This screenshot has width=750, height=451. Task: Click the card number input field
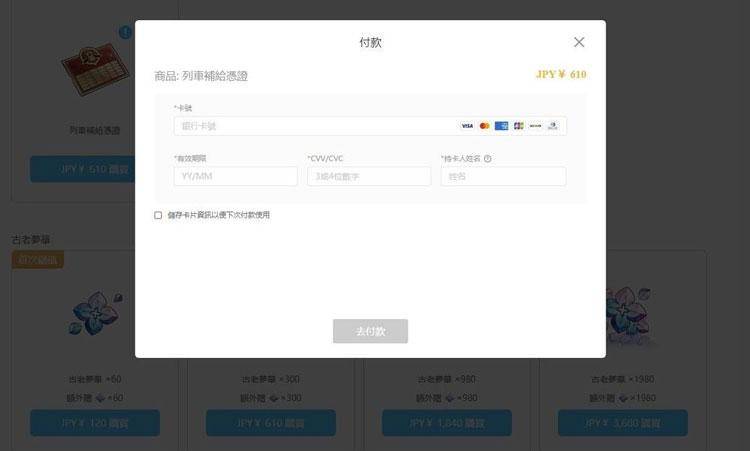[370, 126]
